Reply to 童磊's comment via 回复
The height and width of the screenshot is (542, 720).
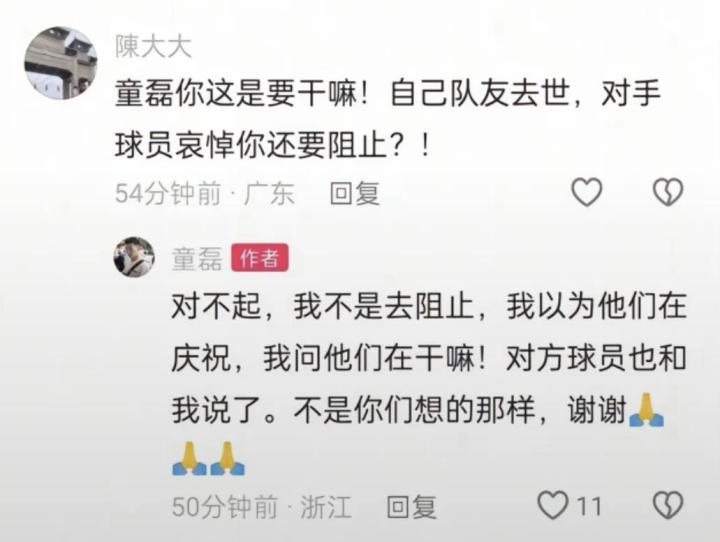(x=411, y=507)
